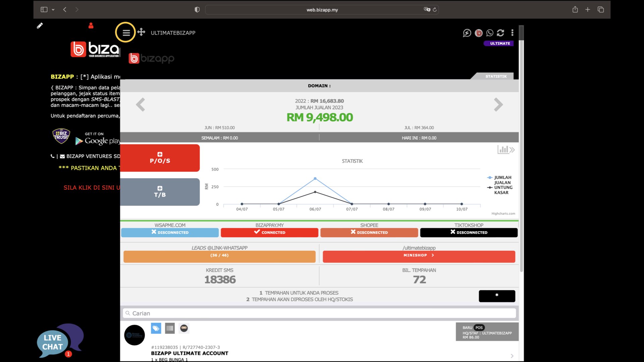This screenshot has height=362, width=644.
Task: Click the blue tag icon on order
Action: [156, 328]
